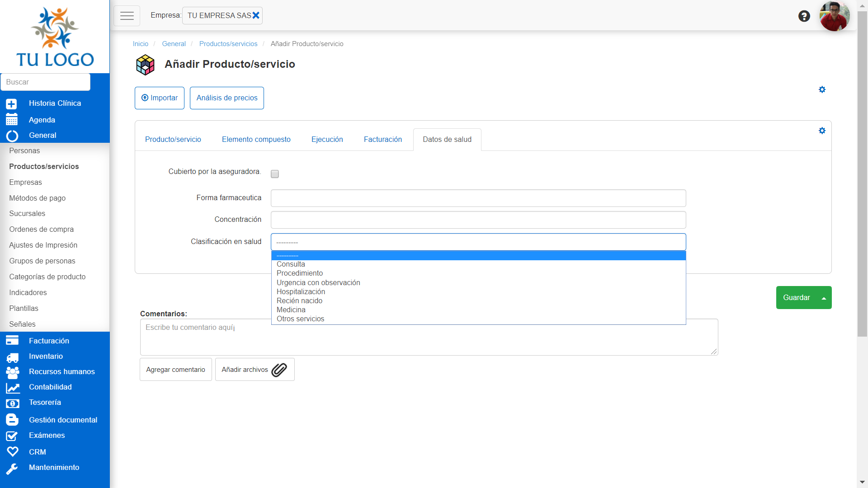Expand the Guardar button arrow
Viewport: 868px width, 488px height.
[824, 298]
